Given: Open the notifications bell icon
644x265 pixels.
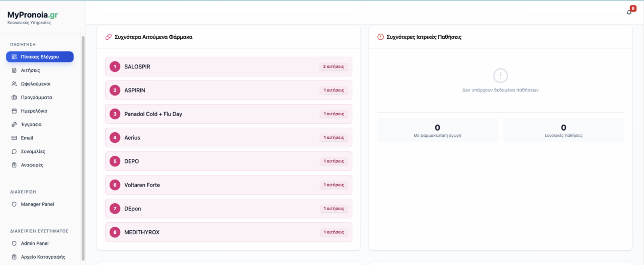Looking at the screenshot, I should [x=629, y=12].
